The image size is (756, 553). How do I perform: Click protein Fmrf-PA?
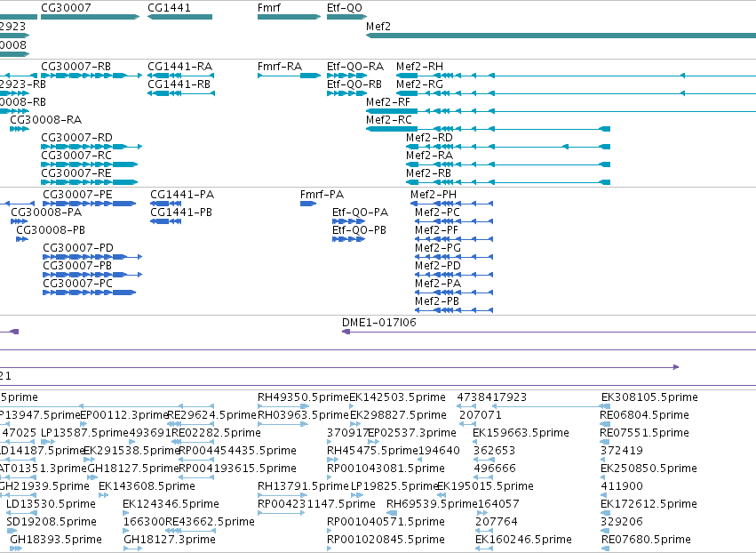pos(308,204)
